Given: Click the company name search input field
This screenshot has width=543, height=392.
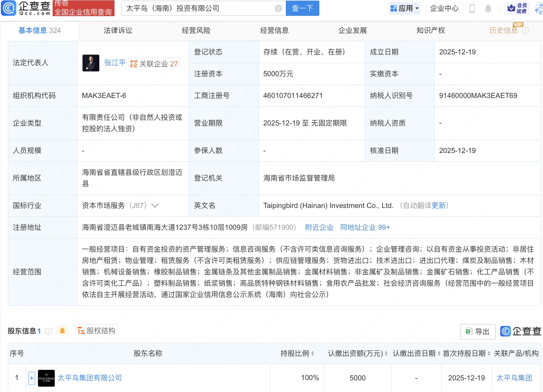Looking at the screenshot, I should tap(197, 8).
